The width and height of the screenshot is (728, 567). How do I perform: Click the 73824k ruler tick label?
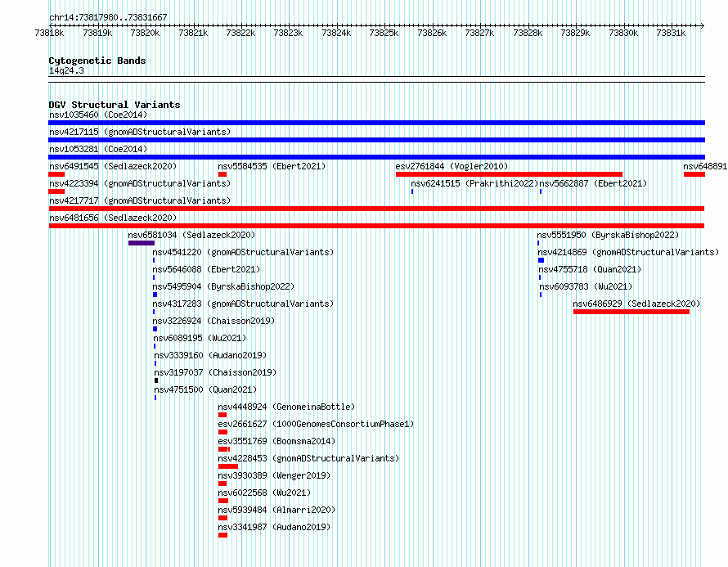336,33
